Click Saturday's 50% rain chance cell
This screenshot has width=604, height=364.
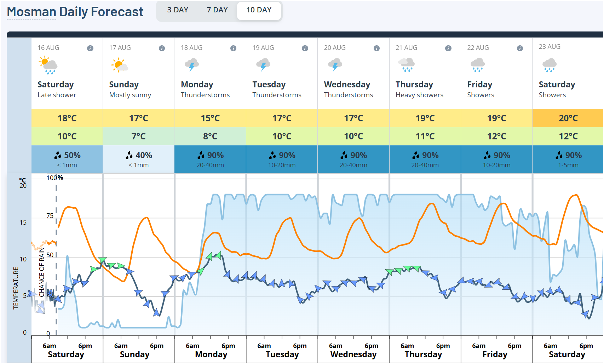coord(67,159)
